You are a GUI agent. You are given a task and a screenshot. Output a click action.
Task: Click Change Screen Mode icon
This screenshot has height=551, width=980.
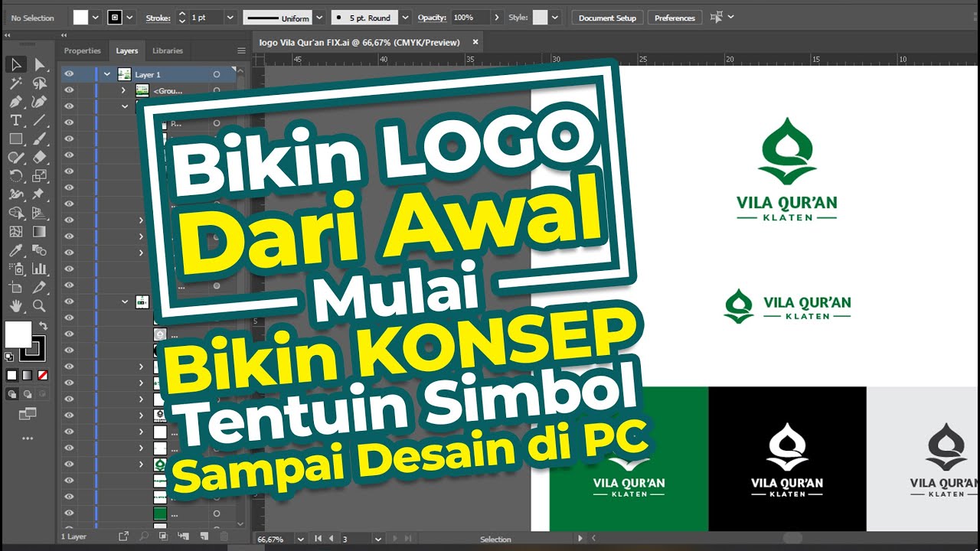coord(28,414)
